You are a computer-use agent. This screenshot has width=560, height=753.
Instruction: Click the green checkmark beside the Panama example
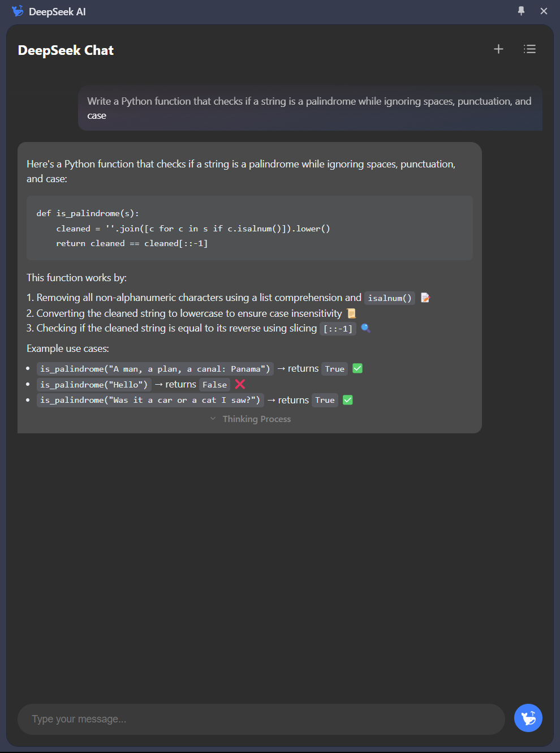357,368
